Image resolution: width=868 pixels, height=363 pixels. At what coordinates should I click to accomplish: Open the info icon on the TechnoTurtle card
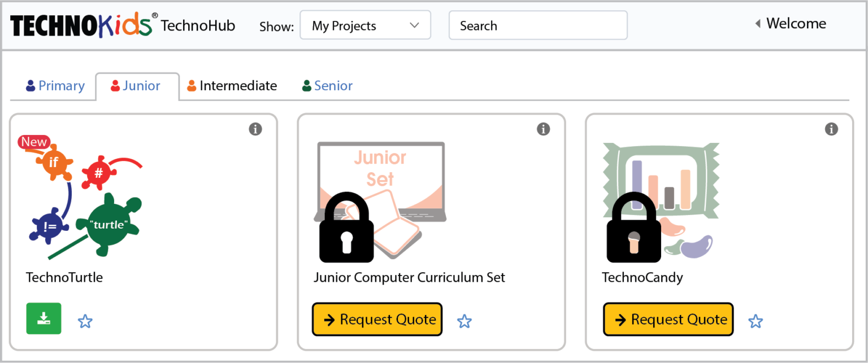[x=255, y=129]
